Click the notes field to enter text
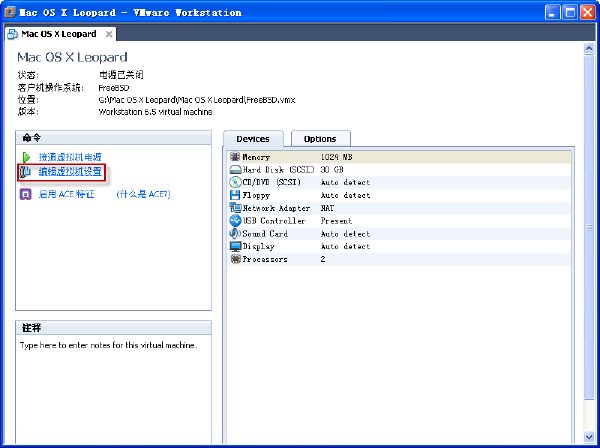This screenshot has height=448, width=600. pos(113,388)
